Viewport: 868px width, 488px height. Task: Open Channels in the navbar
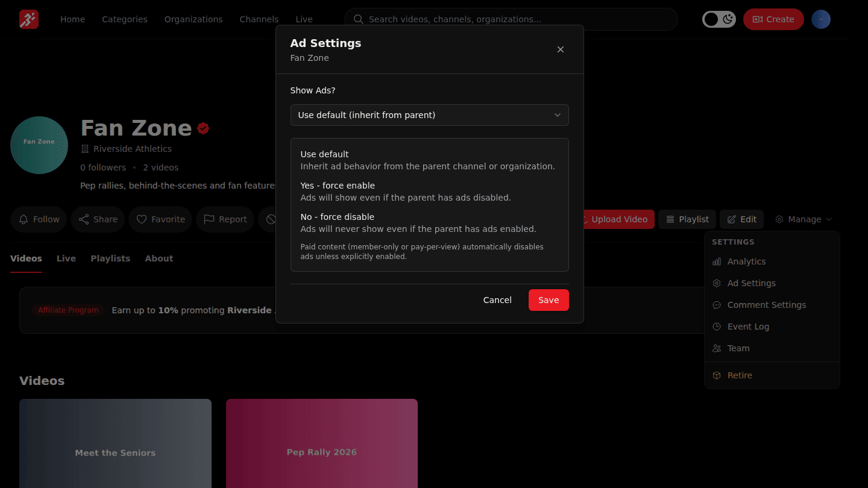point(259,19)
